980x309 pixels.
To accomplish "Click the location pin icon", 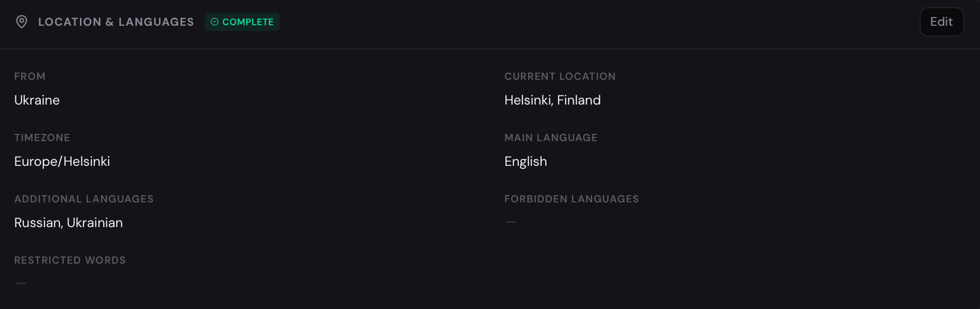I will click(22, 22).
